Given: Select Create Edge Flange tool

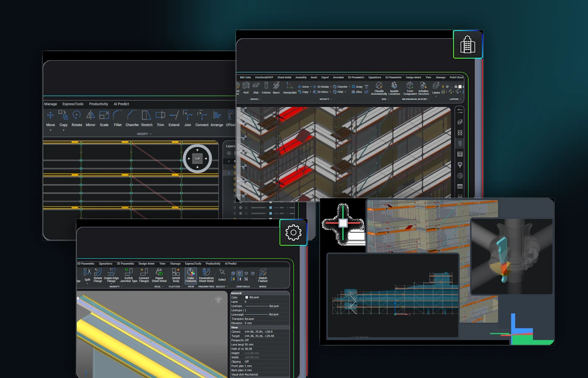Looking at the screenshot, I should [x=111, y=276].
